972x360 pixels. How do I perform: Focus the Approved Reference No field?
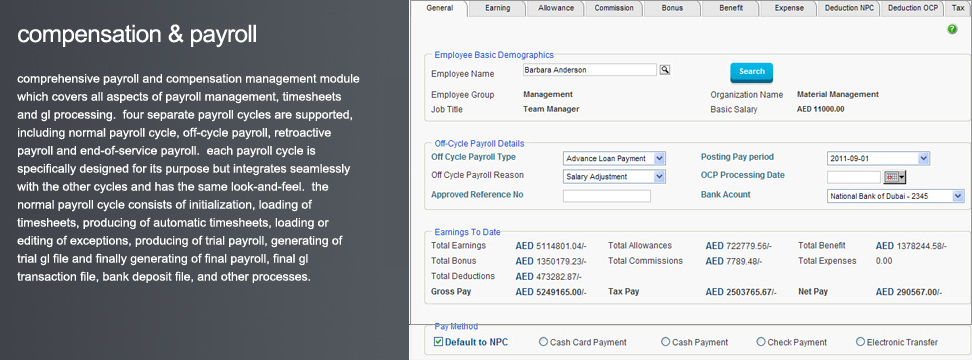(x=607, y=196)
